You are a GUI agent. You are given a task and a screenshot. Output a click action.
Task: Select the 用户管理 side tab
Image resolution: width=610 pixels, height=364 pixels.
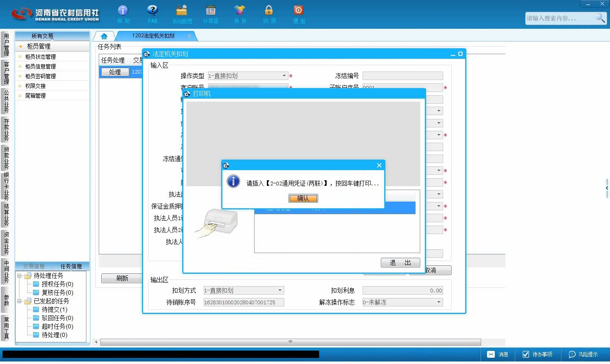click(x=6, y=44)
